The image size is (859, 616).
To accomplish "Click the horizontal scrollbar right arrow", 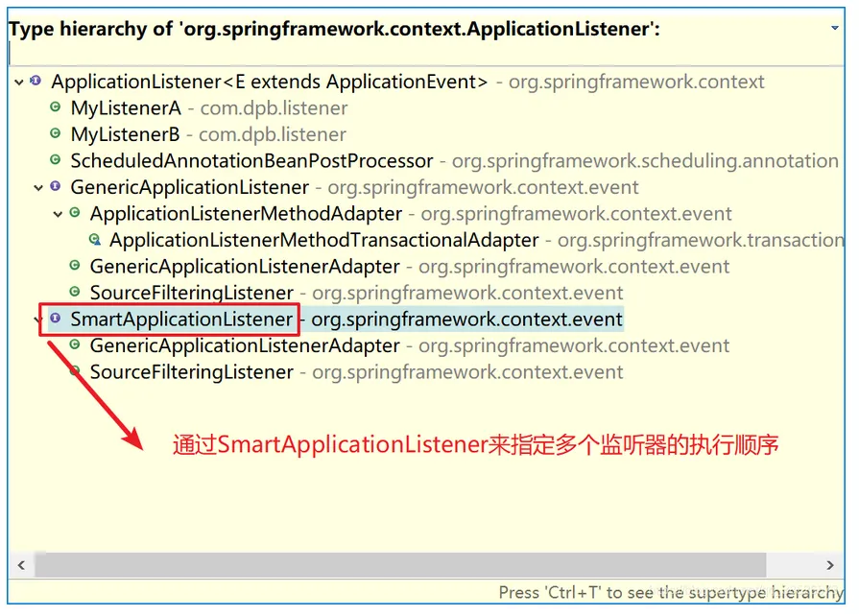I will [831, 565].
